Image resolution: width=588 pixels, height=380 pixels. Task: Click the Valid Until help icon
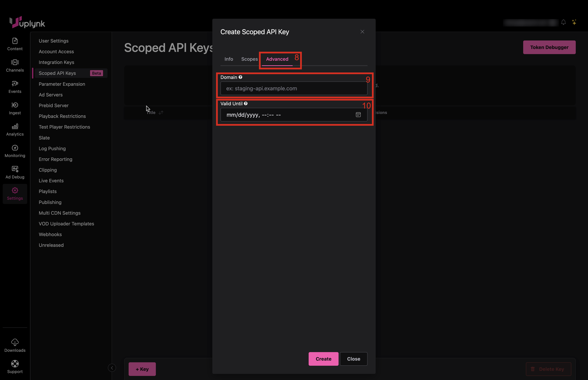pos(246,104)
